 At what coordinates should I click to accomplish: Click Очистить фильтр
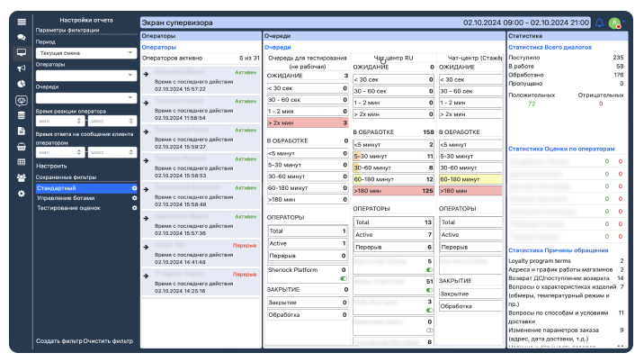tap(108, 340)
